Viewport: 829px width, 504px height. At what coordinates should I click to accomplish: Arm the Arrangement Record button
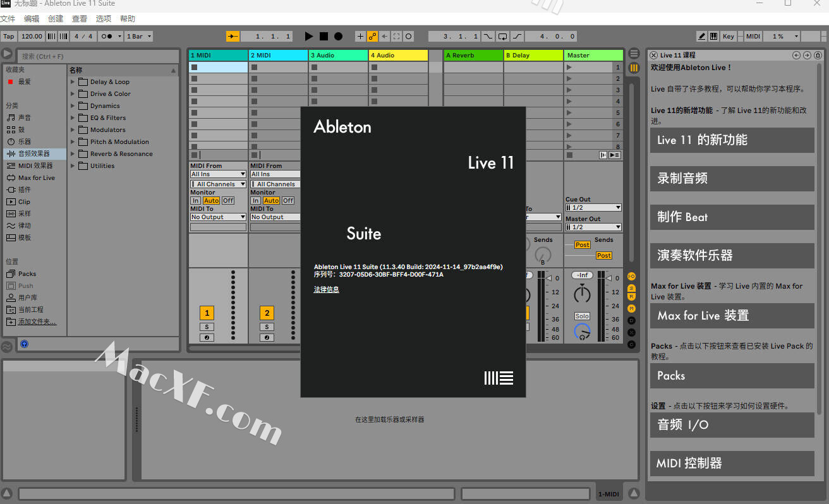point(338,37)
